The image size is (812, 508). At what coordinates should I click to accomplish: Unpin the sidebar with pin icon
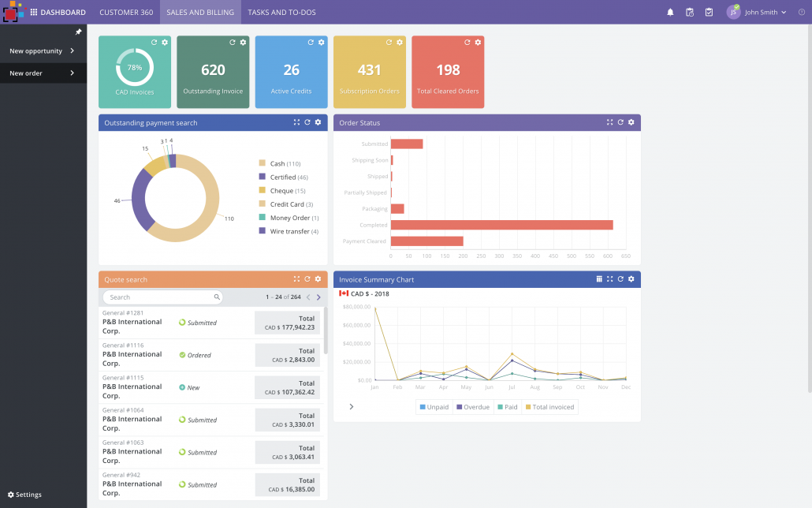coord(78,32)
